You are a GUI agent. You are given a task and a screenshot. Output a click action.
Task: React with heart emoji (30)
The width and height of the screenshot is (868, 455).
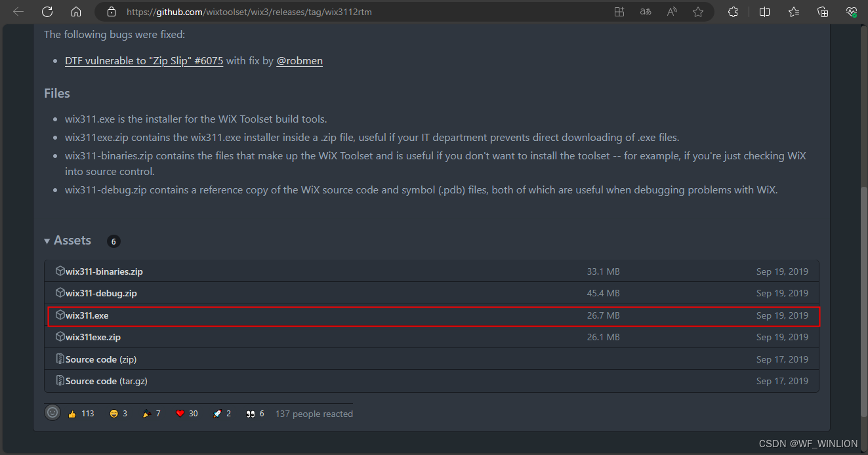point(187,414)
